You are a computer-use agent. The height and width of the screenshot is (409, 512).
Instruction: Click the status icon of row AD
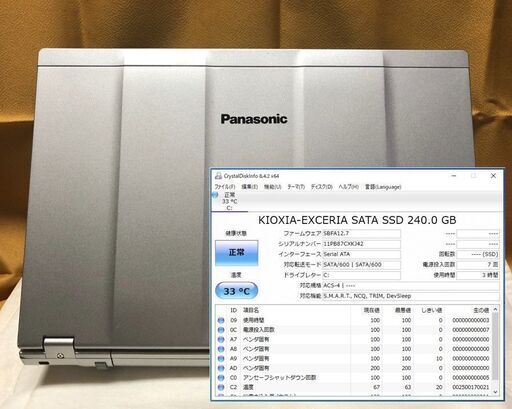pos(221,368)
